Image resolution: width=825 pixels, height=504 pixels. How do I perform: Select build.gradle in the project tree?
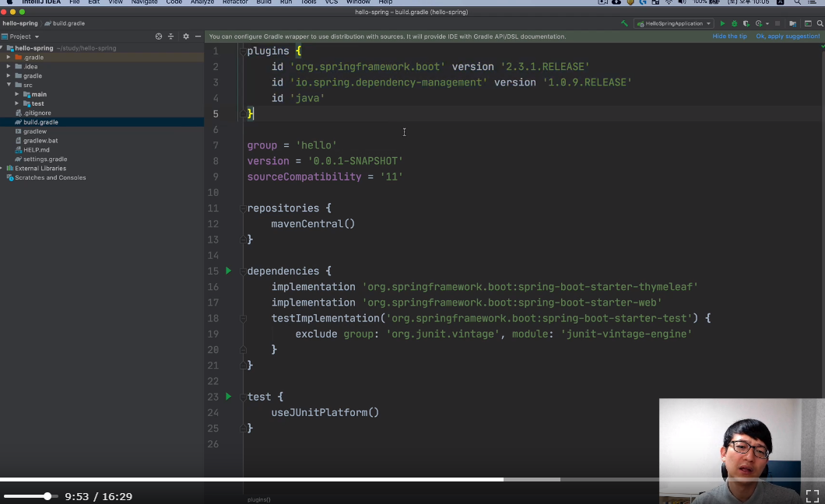coord(102,122)
